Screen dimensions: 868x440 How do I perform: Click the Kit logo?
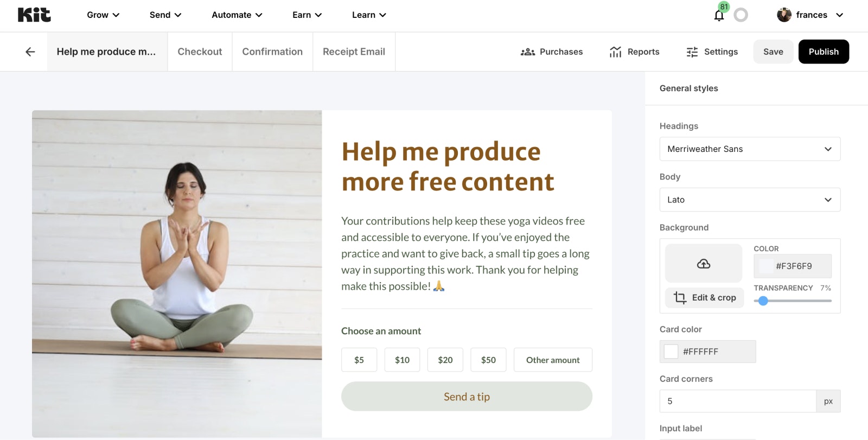tap(34, 15)
